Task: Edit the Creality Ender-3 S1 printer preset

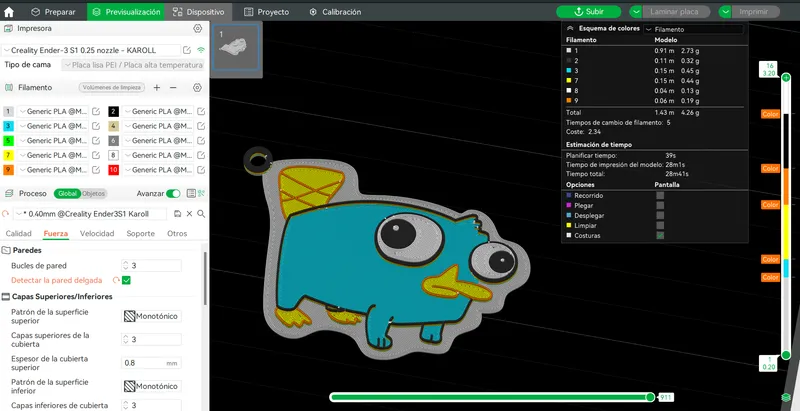Action: coord(187,50)
